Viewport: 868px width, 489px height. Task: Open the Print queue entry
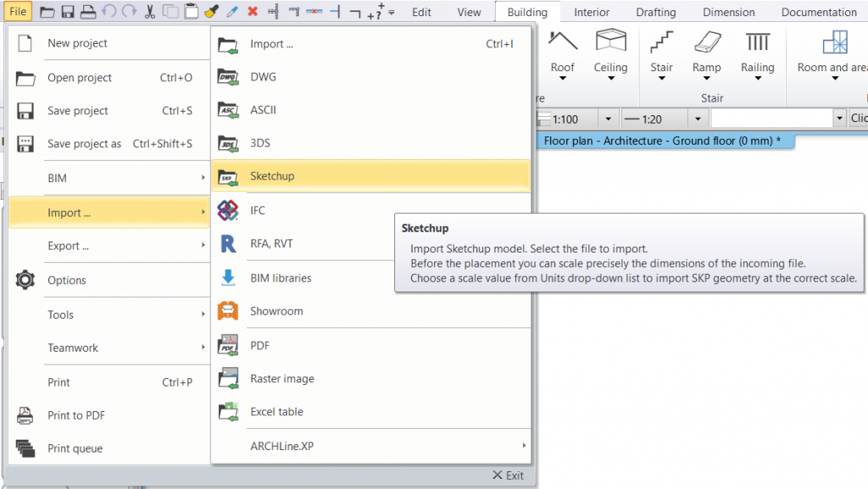[109, 448]
